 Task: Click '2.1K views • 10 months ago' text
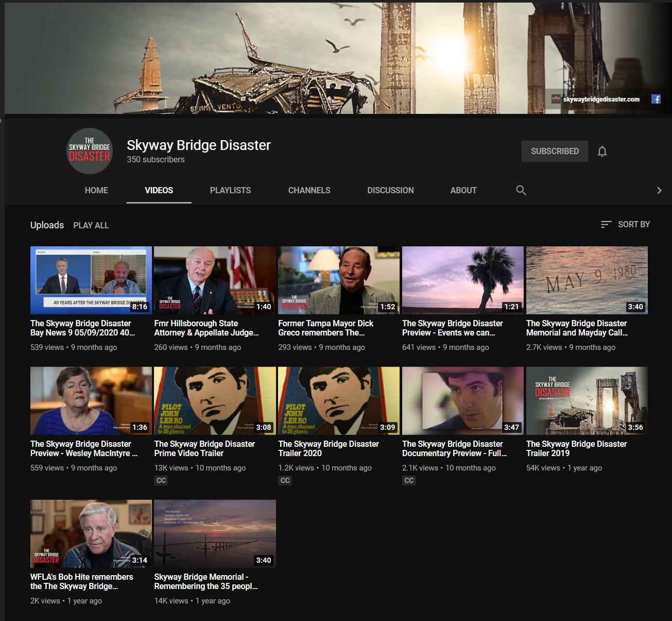pyautogui.click(x=449, y=468)
